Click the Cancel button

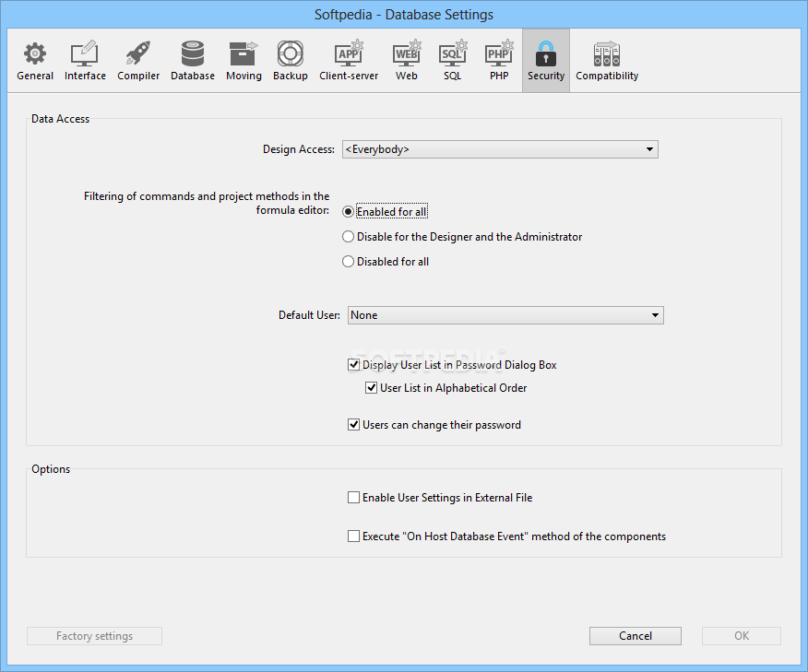tap(636, 636)
